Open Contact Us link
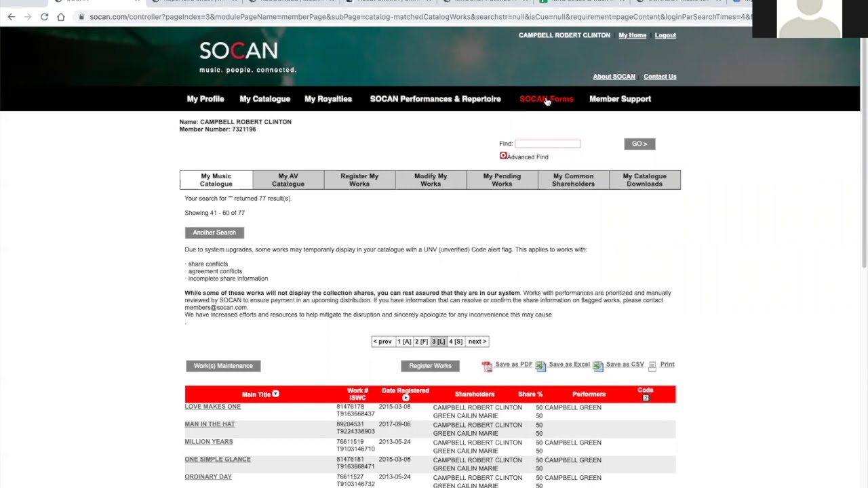Viewport: 868px width, 488px height. coord(660,77)
